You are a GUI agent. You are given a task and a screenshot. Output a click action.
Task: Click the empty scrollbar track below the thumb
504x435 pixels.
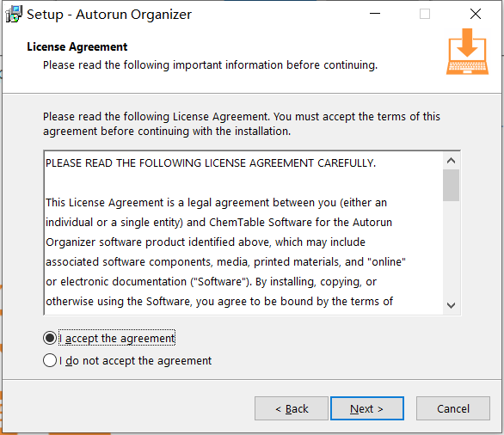point(451,249)
